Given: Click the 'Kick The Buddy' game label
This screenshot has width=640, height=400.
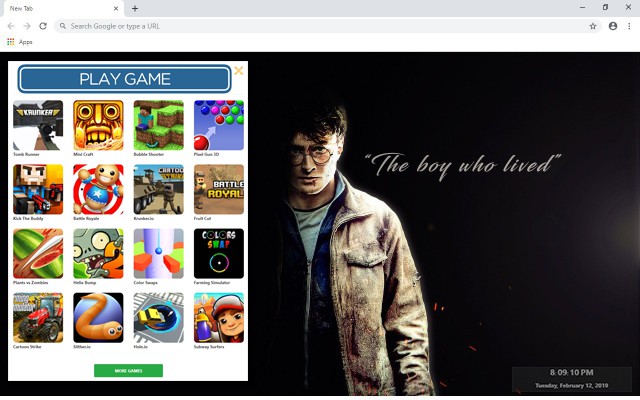Looking at the screenshot, I should [28, 218].
